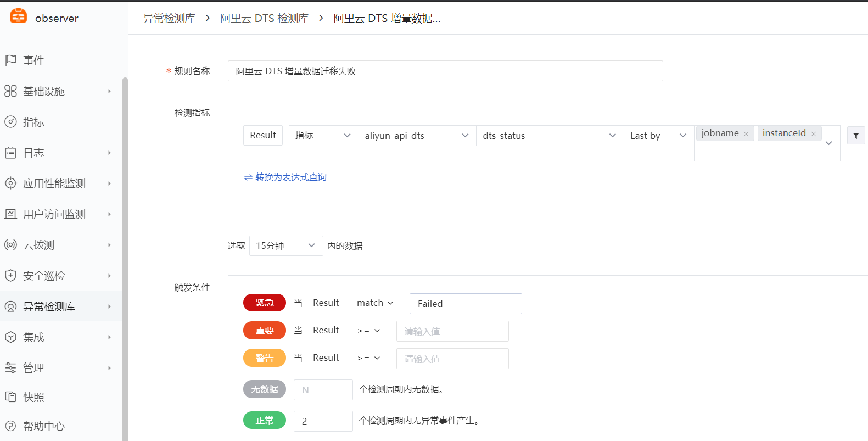
Task: Click the 帮助中心 question icon
Action: coord(10,426)
